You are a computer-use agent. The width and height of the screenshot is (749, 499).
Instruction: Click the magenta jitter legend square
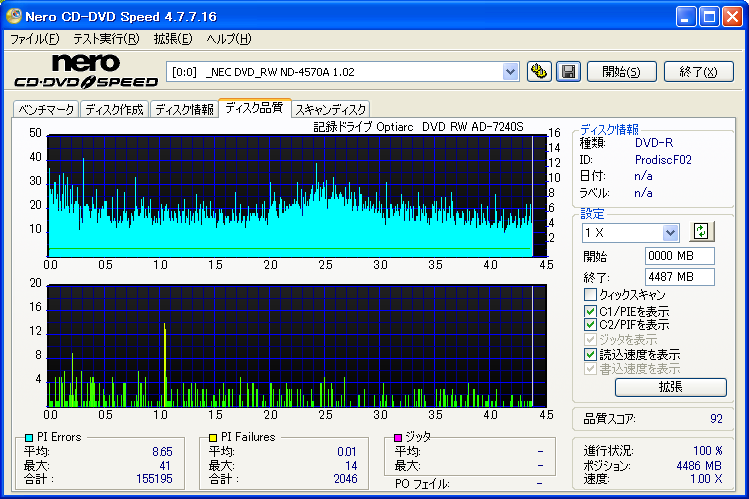397,437
